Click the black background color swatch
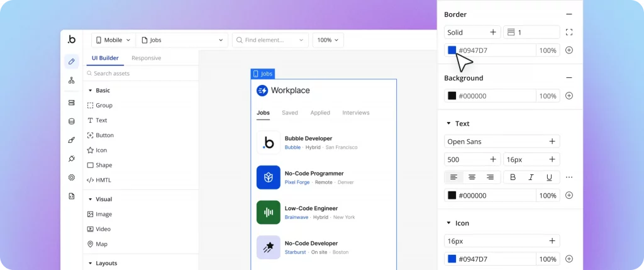The image size is (644, 270). tap(452, 96)
